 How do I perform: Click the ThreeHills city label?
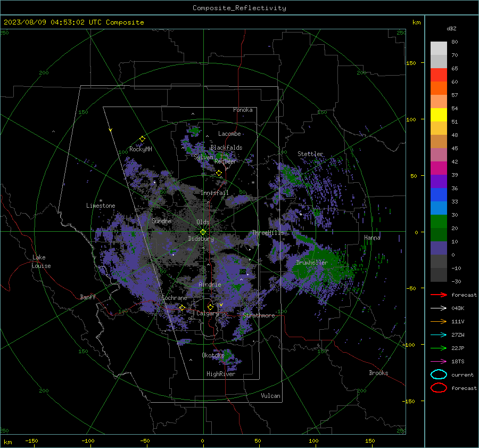coord(268,233)
